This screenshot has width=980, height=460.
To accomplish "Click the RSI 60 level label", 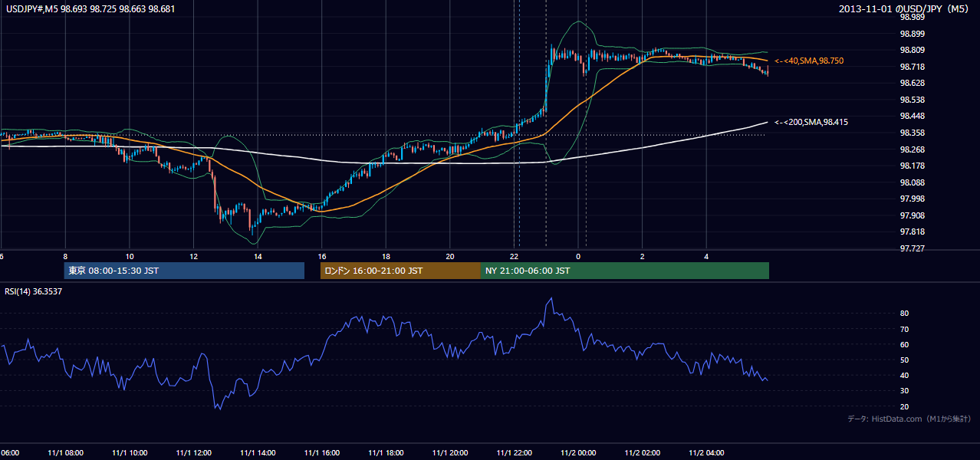I will [905, 344].
